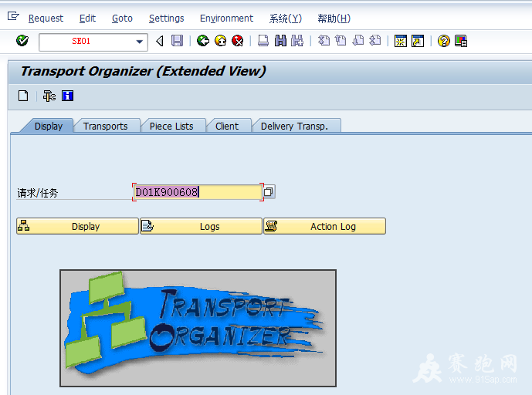Click the Transport Organizer logo image
Screen dimensions: 532x395
pyautogui.click(x=198, y=328)
